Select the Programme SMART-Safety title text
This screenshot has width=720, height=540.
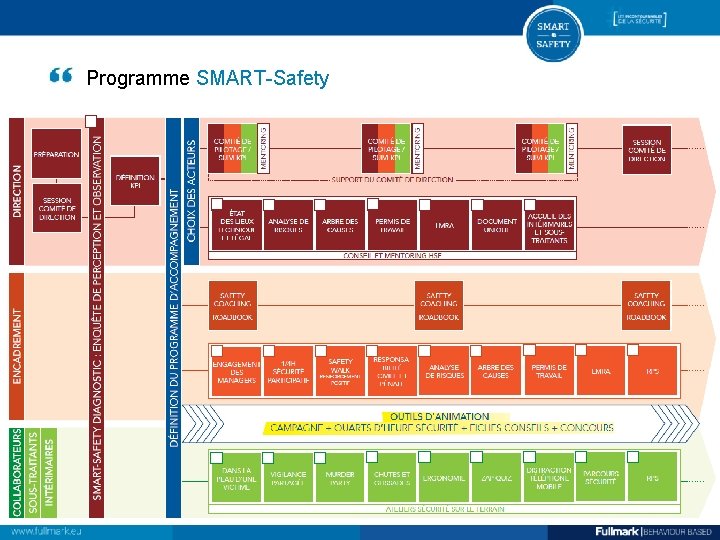(x=208, y=78)
